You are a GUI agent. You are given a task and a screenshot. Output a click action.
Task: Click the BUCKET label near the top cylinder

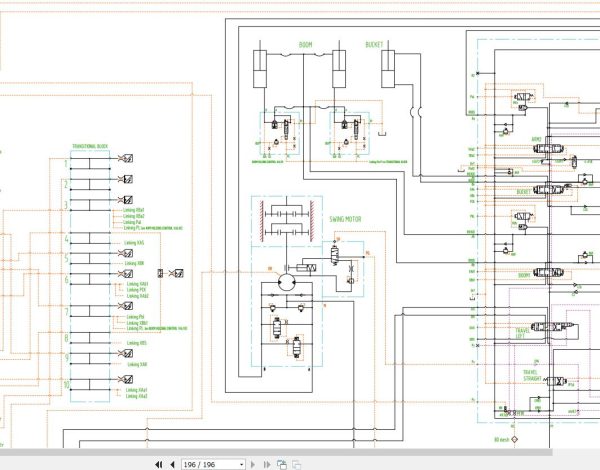tap(374, 45)
